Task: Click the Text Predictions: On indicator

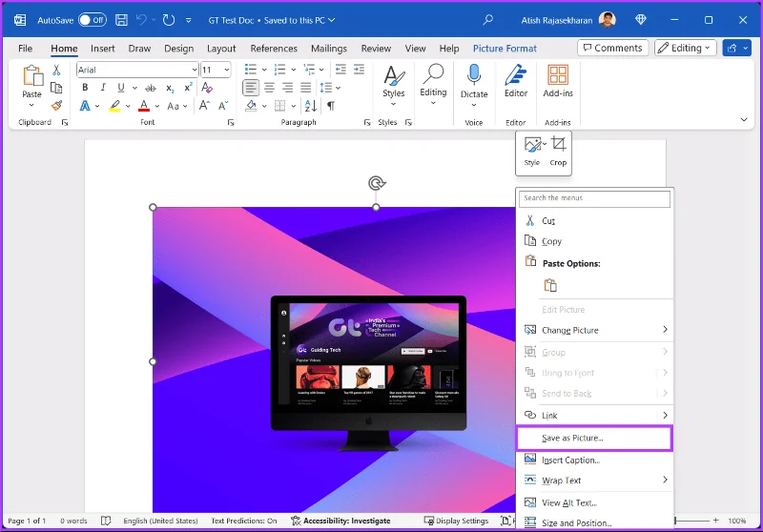Action: (x=244, y=521)
